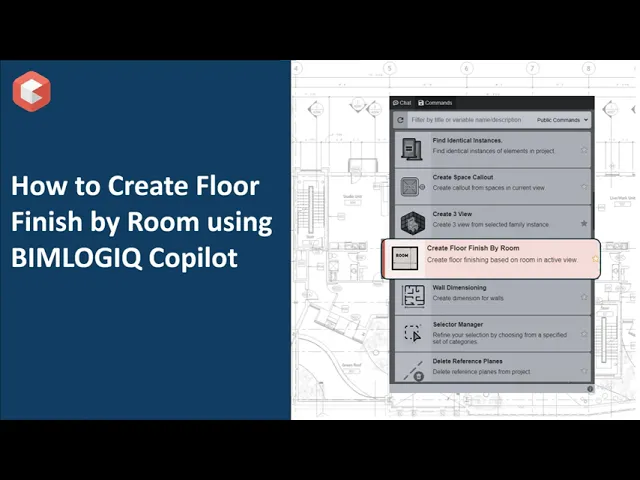Run Create Floor Finish By Room command
This screenshot has height=480, width=640.
pyautogui.click(x=491, y=259)
